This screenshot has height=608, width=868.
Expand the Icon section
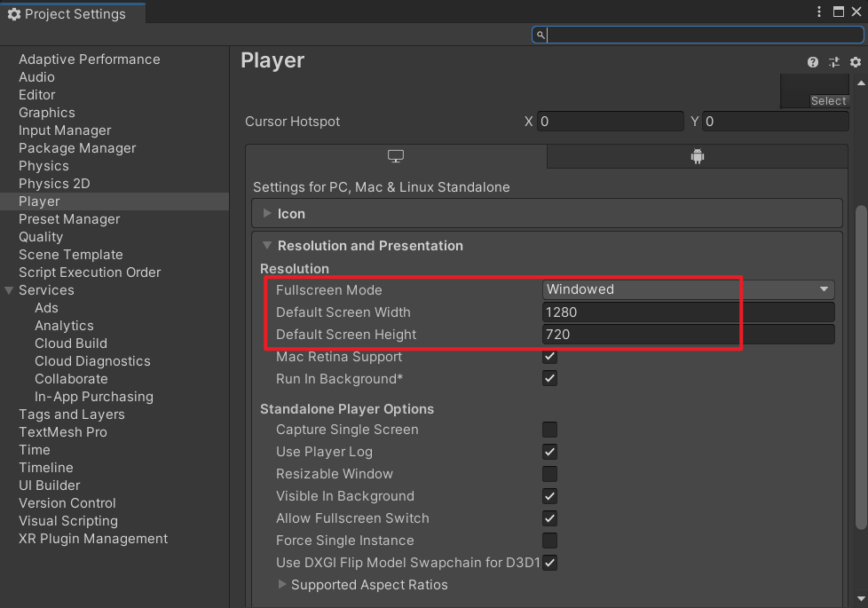coord(267,213)
